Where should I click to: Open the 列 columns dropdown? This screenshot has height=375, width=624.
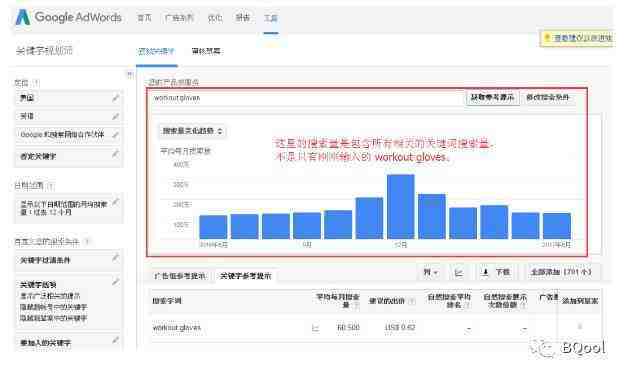pos(431,272)
